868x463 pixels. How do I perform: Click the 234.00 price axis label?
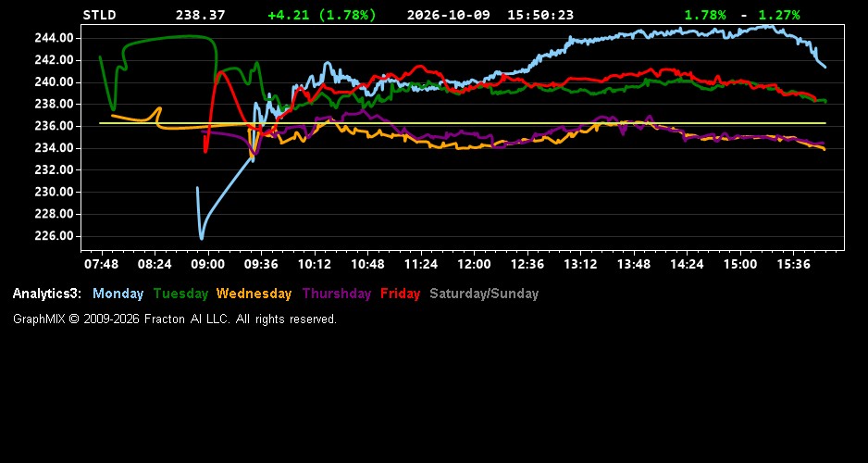(54, 148)
